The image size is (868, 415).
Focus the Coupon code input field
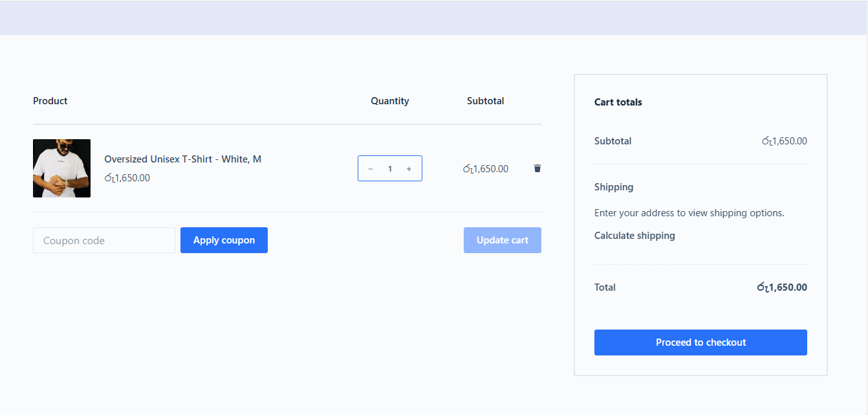point(103,240)
